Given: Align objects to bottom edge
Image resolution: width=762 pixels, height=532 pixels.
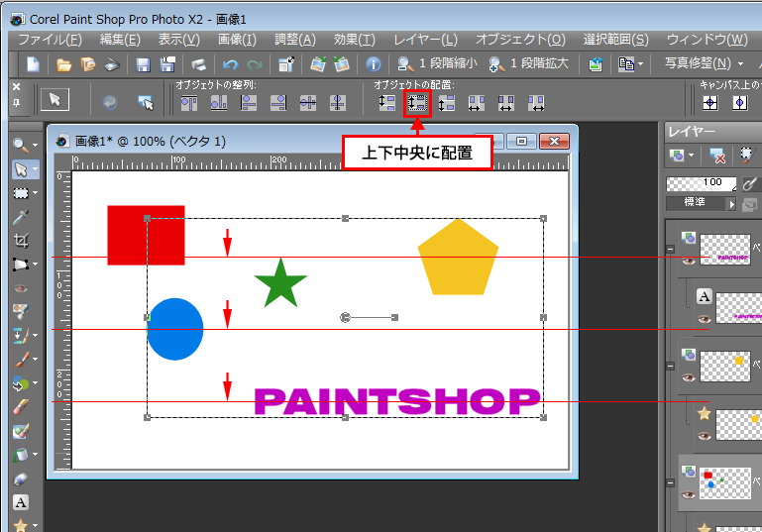Looking at the screenshot, I should click(x=219, y=102).
